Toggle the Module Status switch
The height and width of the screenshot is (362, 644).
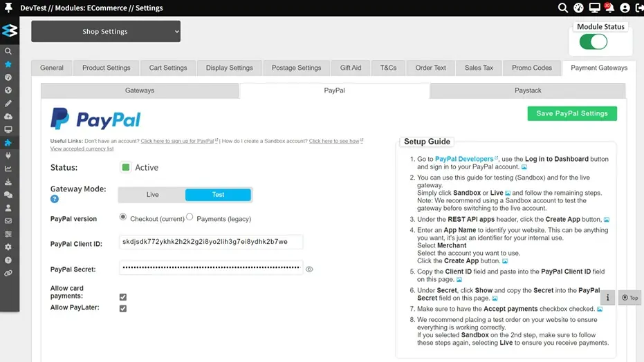point(593,42)
